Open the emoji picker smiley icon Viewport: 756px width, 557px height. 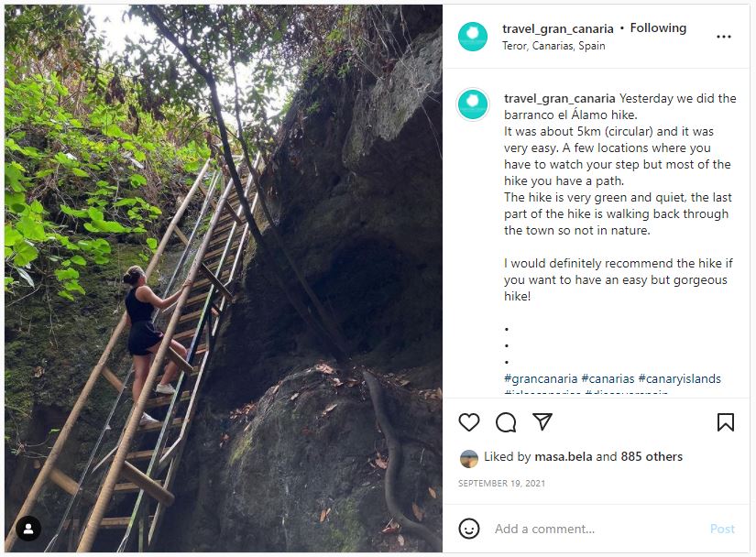469,529
